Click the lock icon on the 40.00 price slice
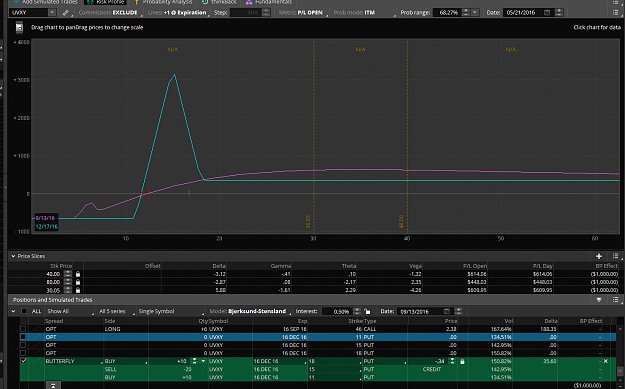This screenshot has width=625, height=389. tap(78, 274)
